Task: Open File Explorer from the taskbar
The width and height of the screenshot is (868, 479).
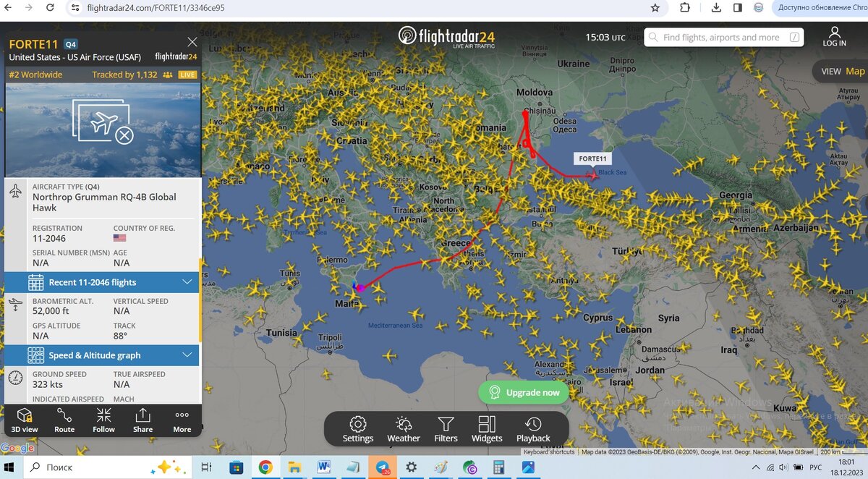Action: pos(294,467)
